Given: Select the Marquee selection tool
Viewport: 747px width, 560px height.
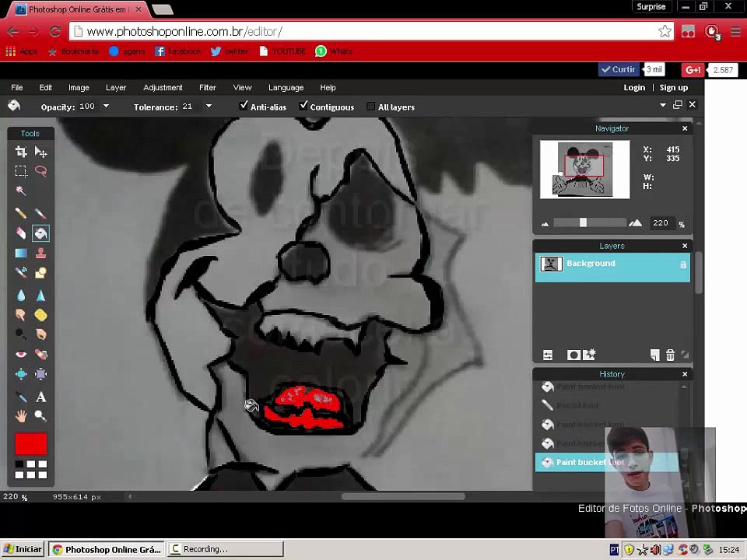Looking at the screenshot, I should [x=21, y=171].
